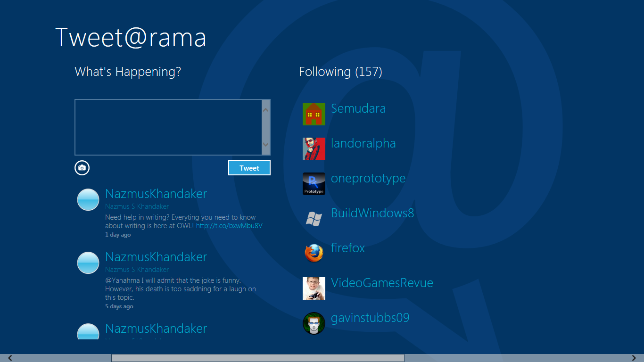The image size is (644, 362).
Task: Click VideoGamesRevue's avatar picture
Action: click(x=314, y=288)
